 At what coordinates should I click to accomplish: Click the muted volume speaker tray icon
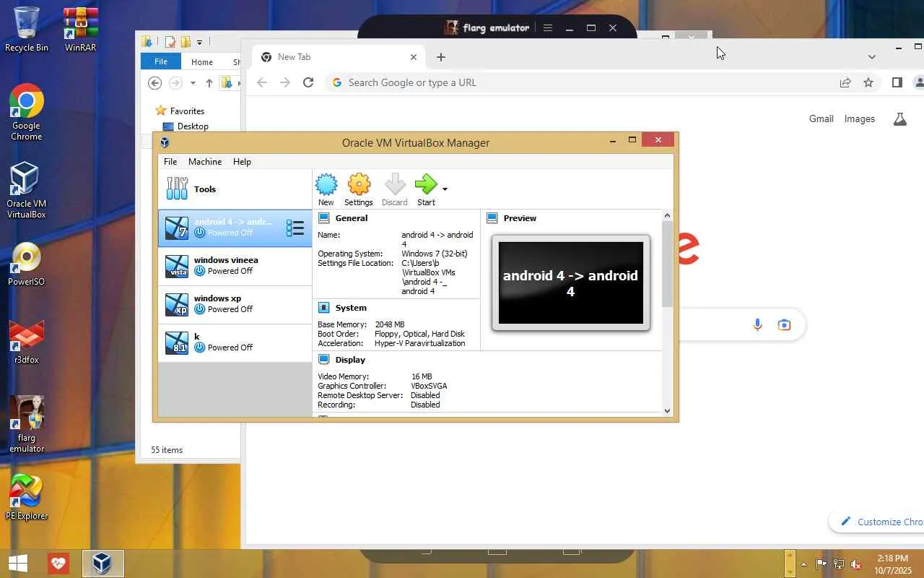[856, 564]
